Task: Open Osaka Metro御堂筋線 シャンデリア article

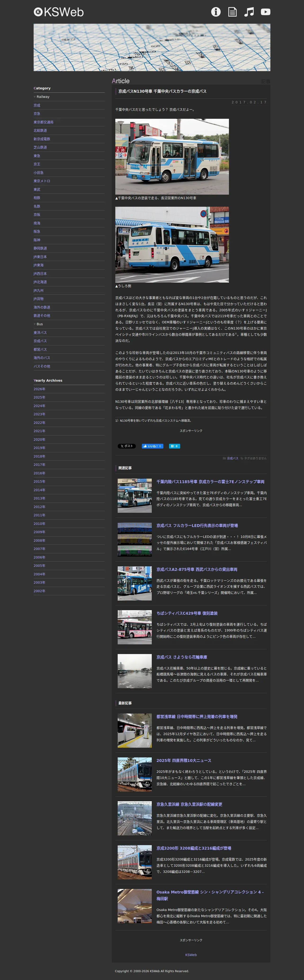Action: click(210, 895)
